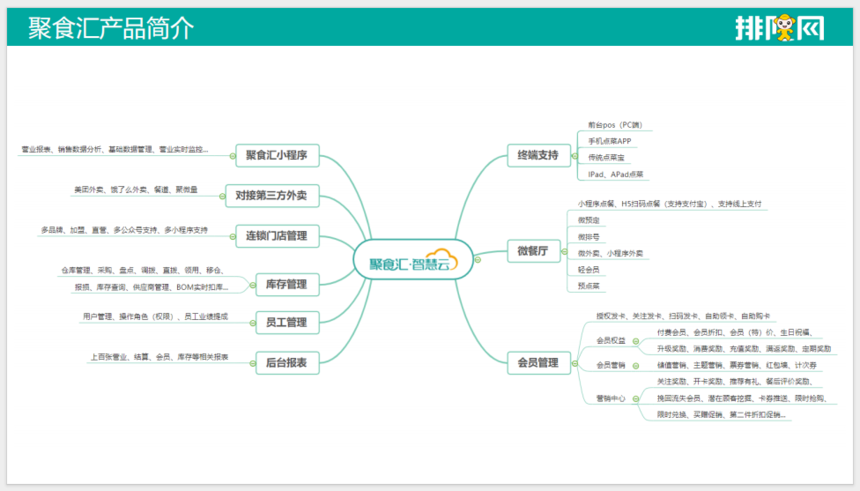860x491 pixels.
Task: Collapse the 聚食汇小程序 branch circle
Action: point(233,156)
